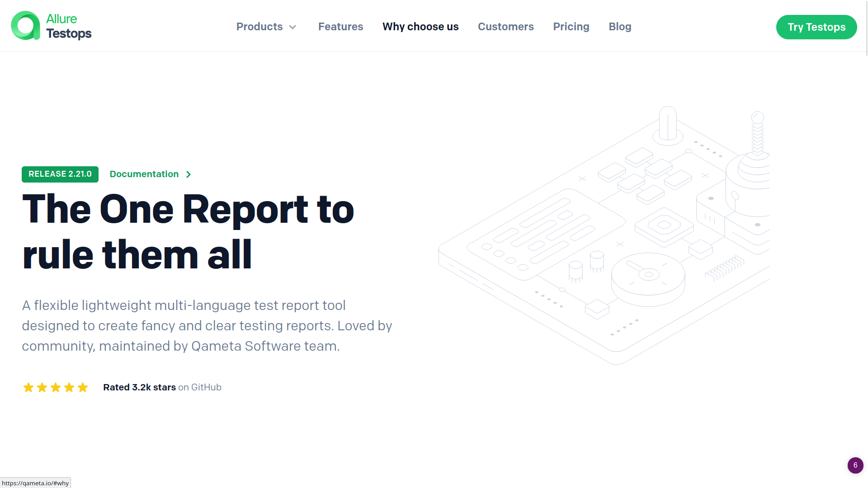Click the star rating icon (first star)
This screenshot has width=868, height=488.
(x=28, y=387)
